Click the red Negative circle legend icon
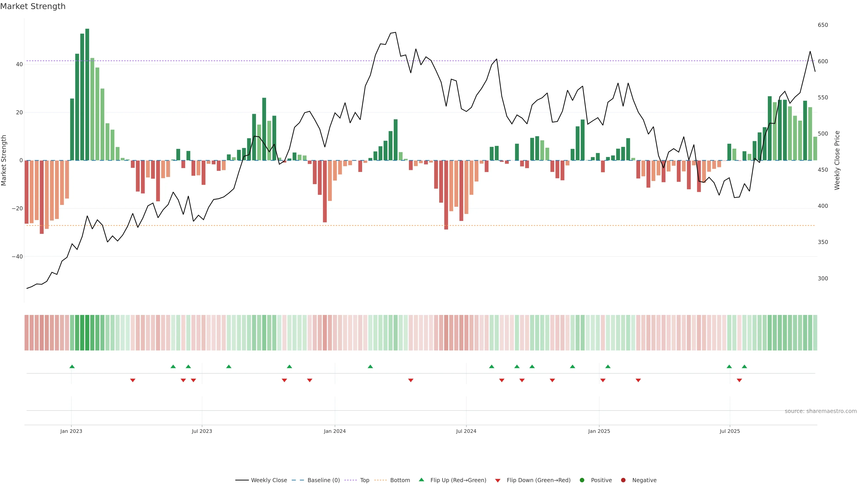 tap(623, 480)
